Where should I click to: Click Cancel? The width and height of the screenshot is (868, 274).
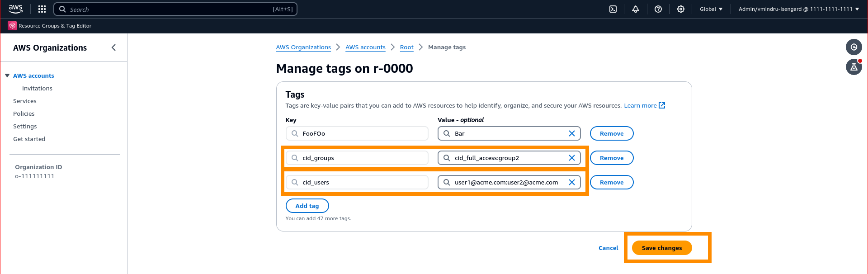[x=608, y=248]
